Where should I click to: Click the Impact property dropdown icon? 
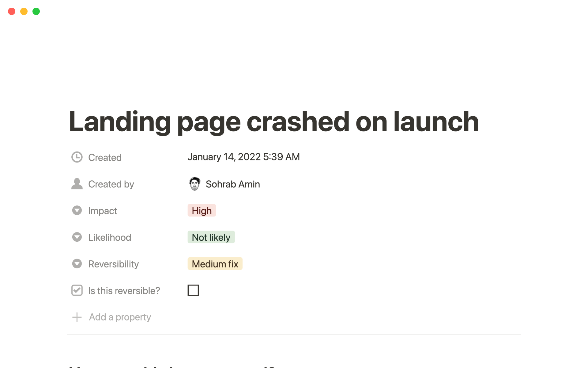point(77,210)
